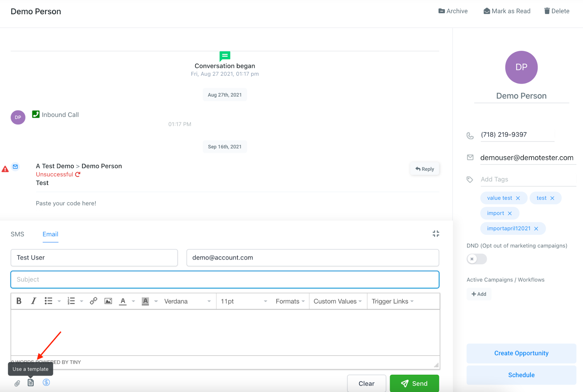Open the Verdana font family dropdown
583x392 pixels.
pyautogui.click(x=187, y=301)
